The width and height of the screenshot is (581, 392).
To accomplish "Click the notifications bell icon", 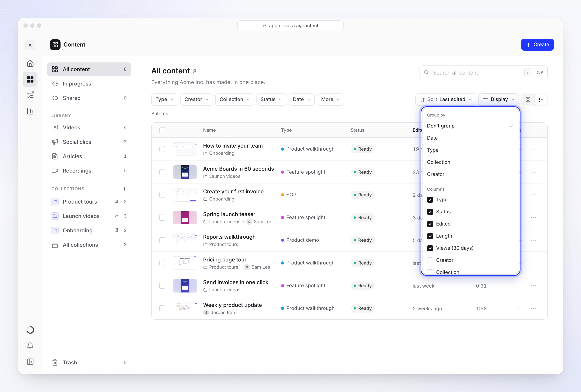I will click(x=30, y=346).
